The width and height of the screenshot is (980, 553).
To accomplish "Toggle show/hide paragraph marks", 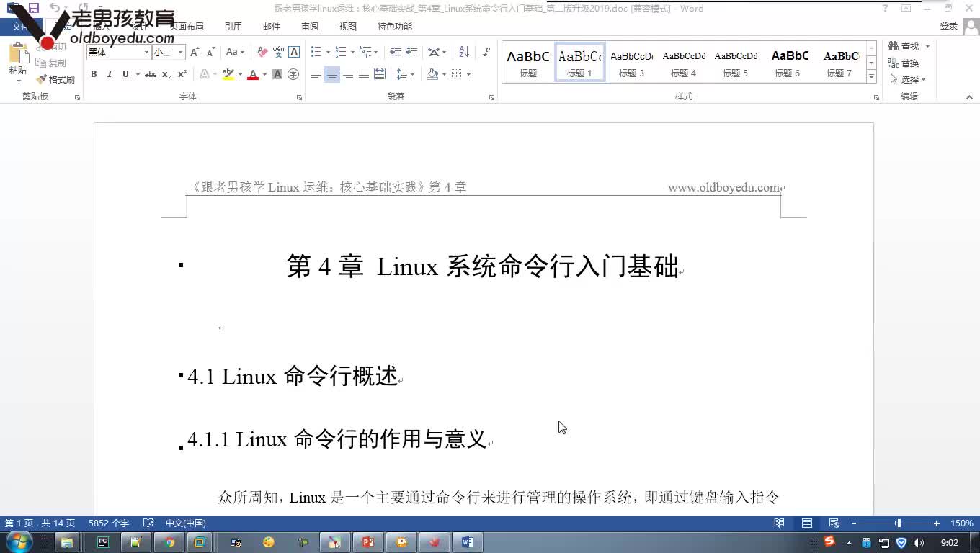I will coord(487,52).
